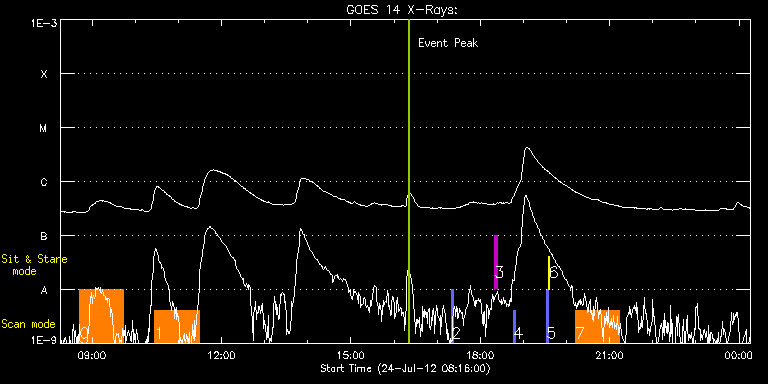The image size is (768, 384).
Task: Click the M flare class axis label
Action: click(x=44, y=128)
